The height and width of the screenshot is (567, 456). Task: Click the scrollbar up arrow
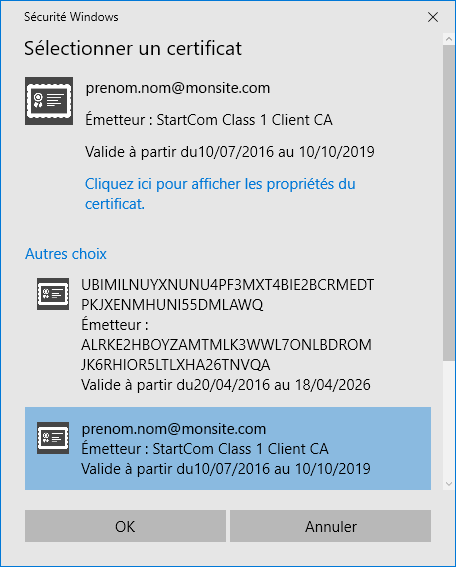(449, 39)
